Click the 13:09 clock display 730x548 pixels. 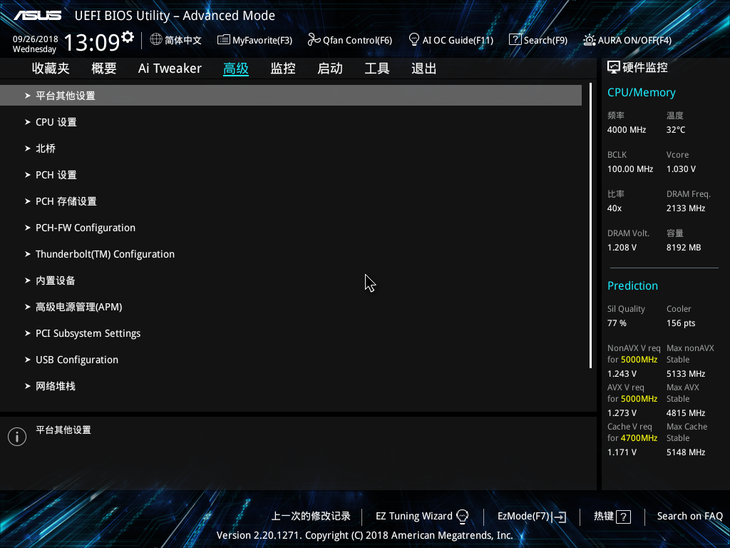92,42
